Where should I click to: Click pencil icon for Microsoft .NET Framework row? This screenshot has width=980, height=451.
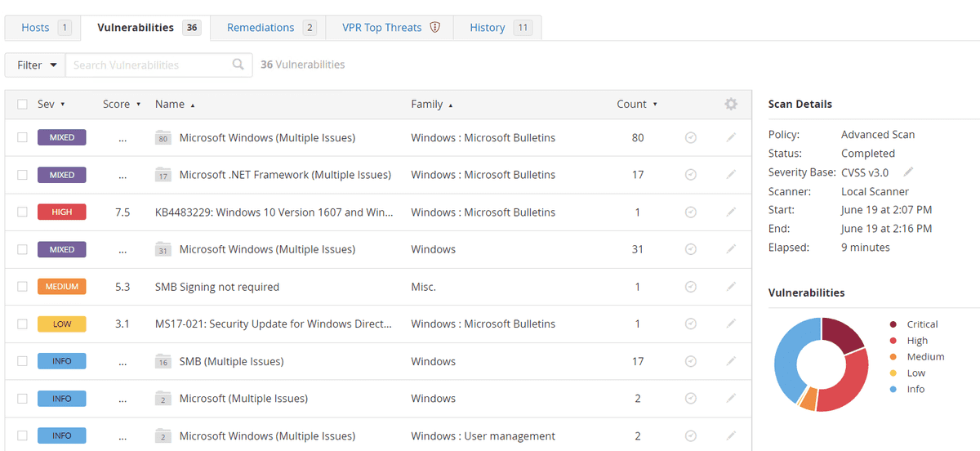(x=731, y=175)
